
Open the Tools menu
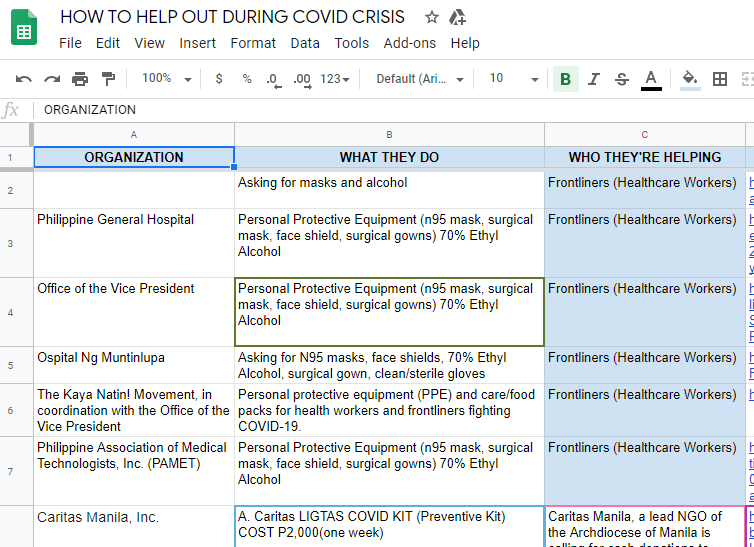[352, 43]
